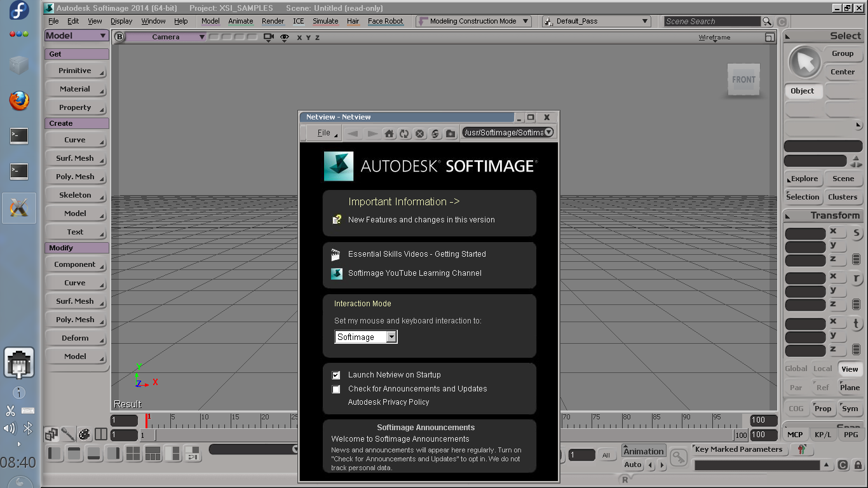Expand the Animation menu button

point(643,451)
